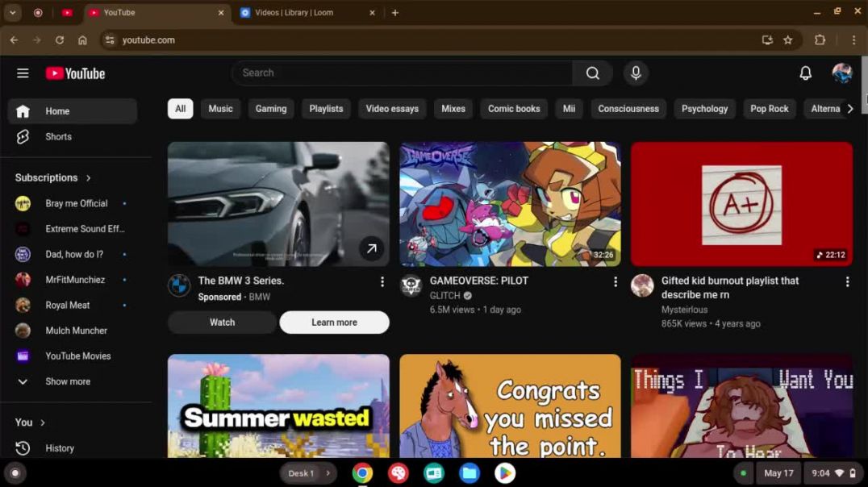Open GAMEOVERSE: PILOT video title
This screenshot has width=868, height=487.
[479, 281]
